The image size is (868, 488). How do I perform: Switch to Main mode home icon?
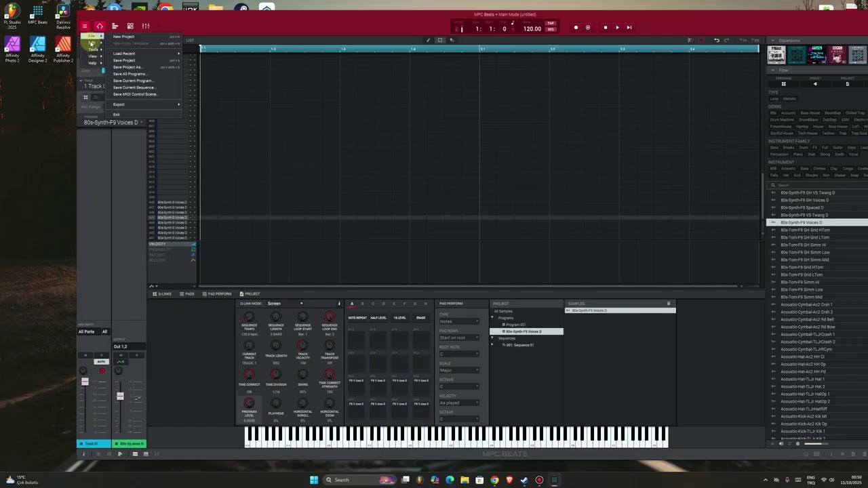coord(100,26)
